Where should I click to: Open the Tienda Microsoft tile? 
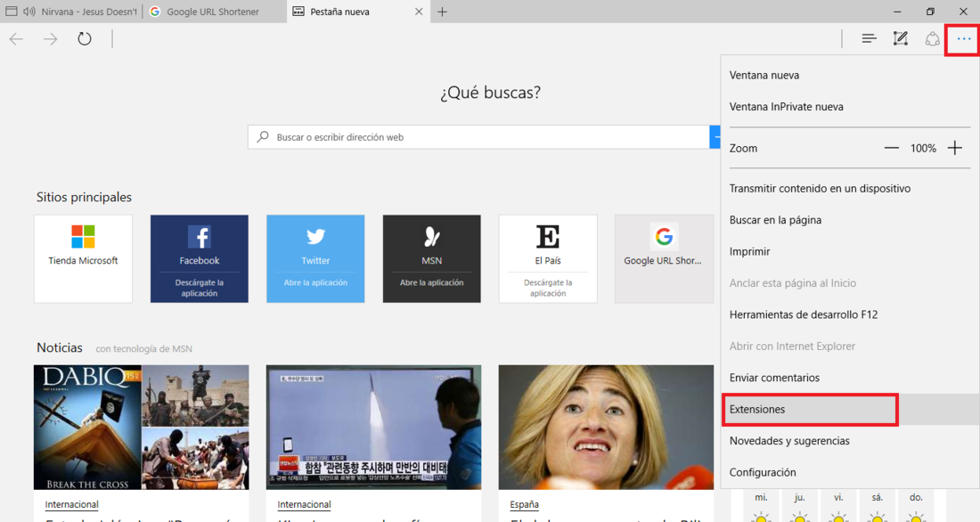pyautogui.click(x=83, y=259)
